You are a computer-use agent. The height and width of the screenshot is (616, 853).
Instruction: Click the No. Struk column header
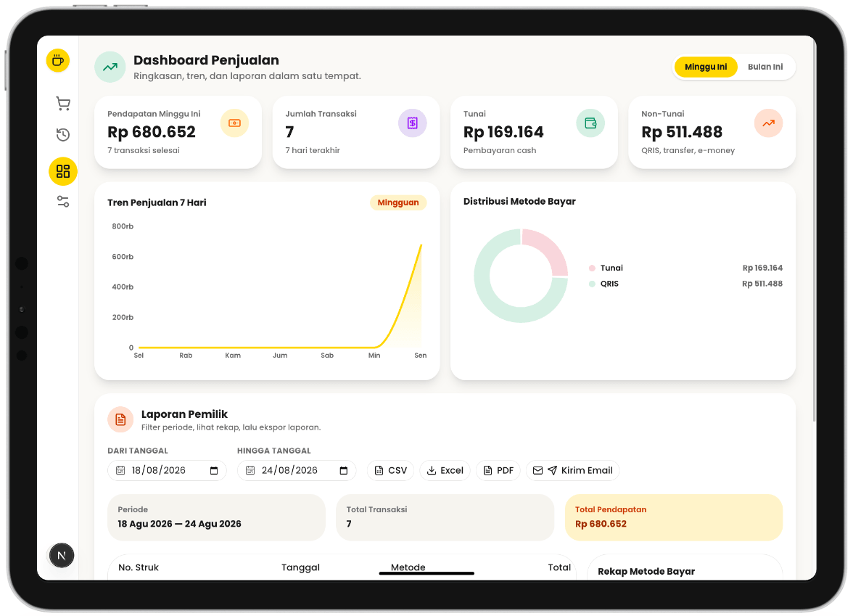[138, 567]
